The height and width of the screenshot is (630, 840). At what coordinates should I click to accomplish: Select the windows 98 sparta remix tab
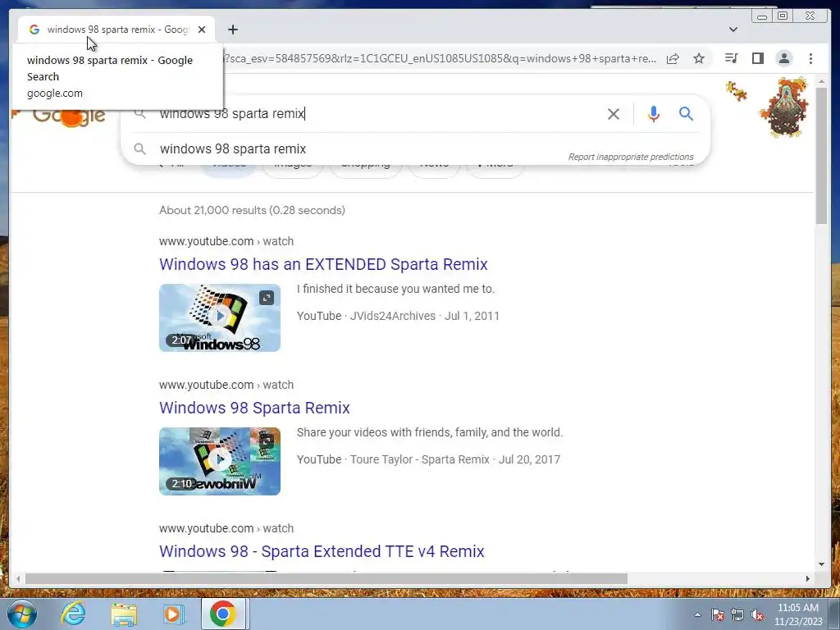117,30
